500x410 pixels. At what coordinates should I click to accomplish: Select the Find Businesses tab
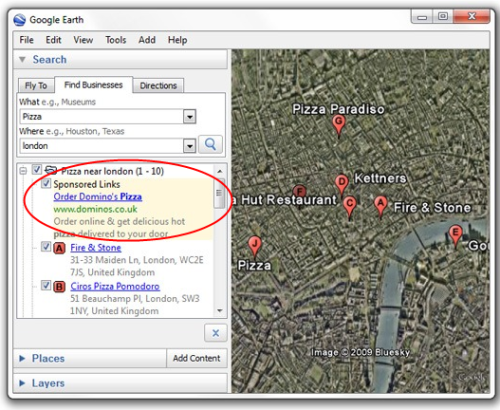tap(94, 85)
